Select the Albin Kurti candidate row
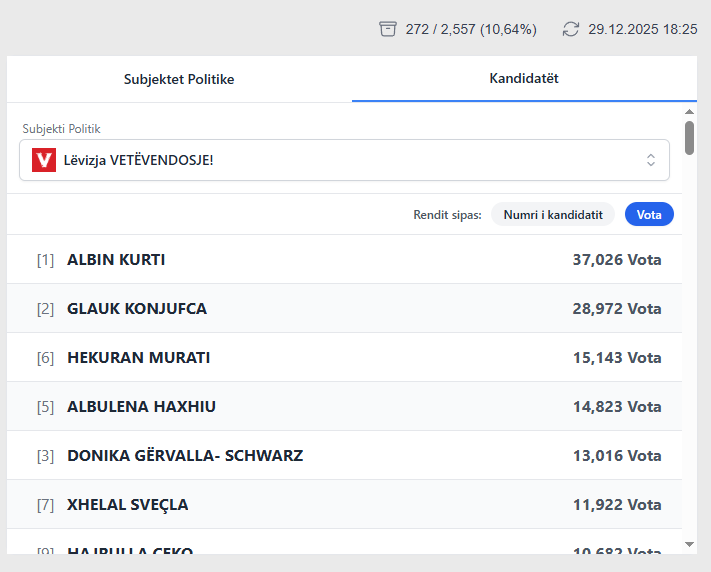Screen dimensions: 711x572 [344, 260]
